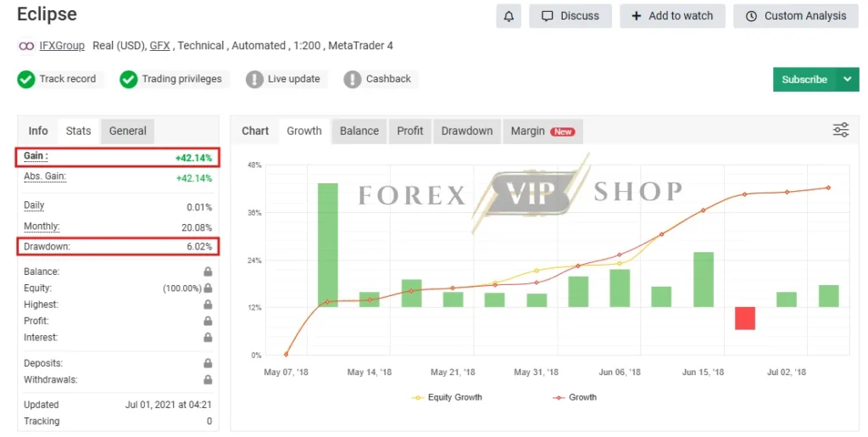Toggle Equity Growth legend series
This screenshot has width=868, height=437.
point(447,397)
